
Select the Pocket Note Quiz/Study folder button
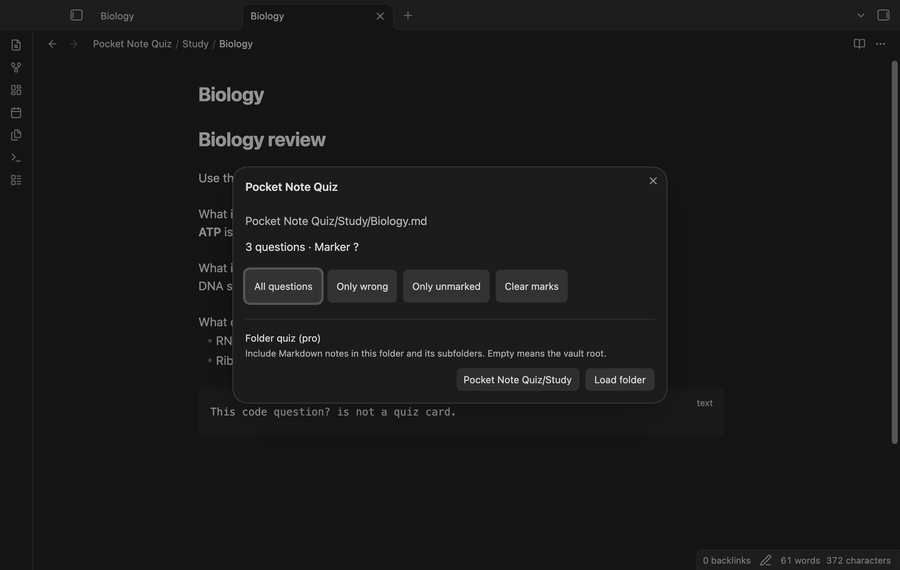click(x=518, y=379)
